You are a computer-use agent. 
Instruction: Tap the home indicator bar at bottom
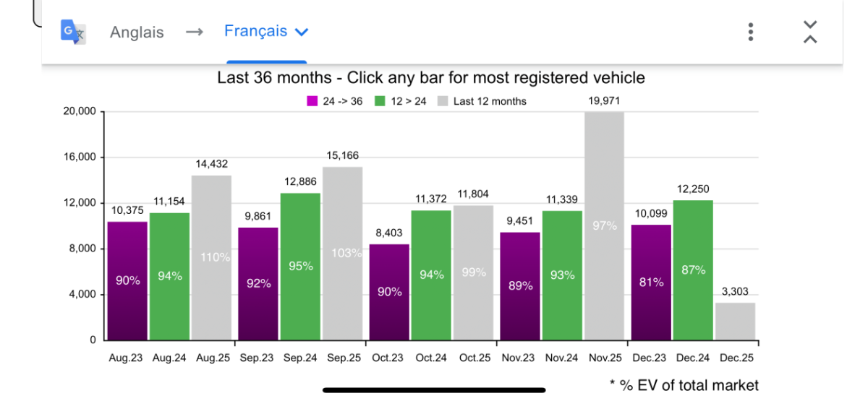(x=433, y=390)
